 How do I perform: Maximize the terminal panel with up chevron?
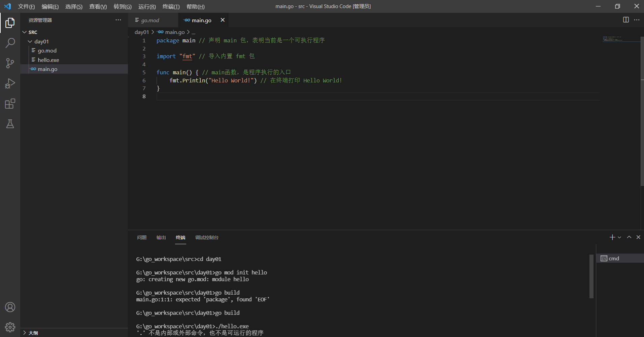click(629, 237)
